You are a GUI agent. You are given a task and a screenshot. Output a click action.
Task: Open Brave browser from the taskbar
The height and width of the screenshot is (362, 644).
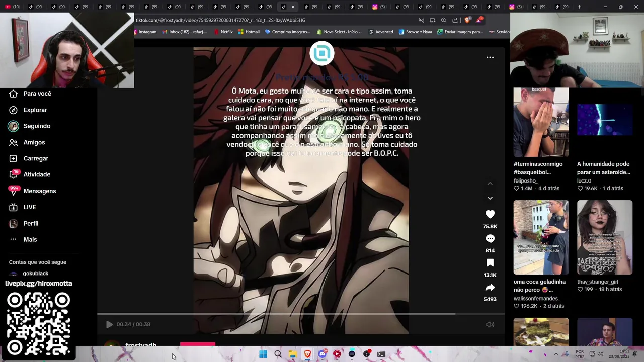(307, 354)
